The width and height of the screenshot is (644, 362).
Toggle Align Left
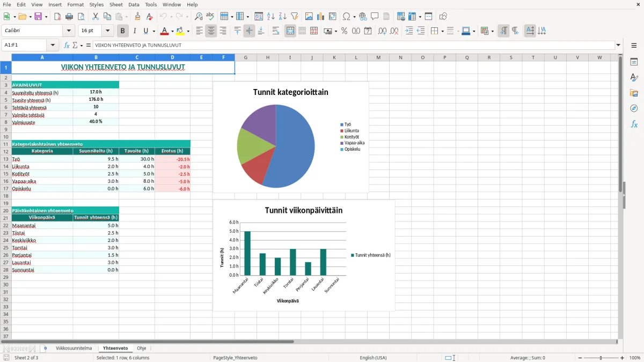199,31
